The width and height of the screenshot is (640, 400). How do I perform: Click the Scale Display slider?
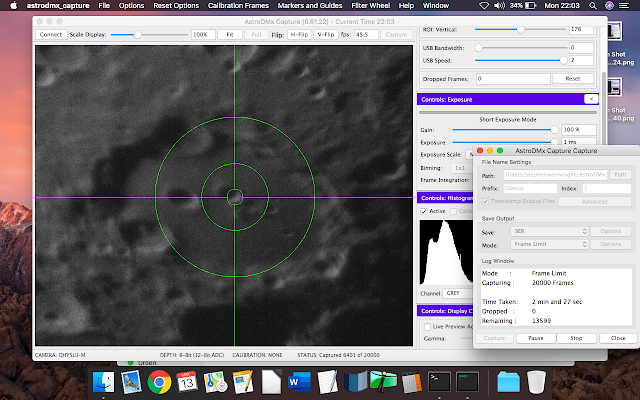point(149,35)
